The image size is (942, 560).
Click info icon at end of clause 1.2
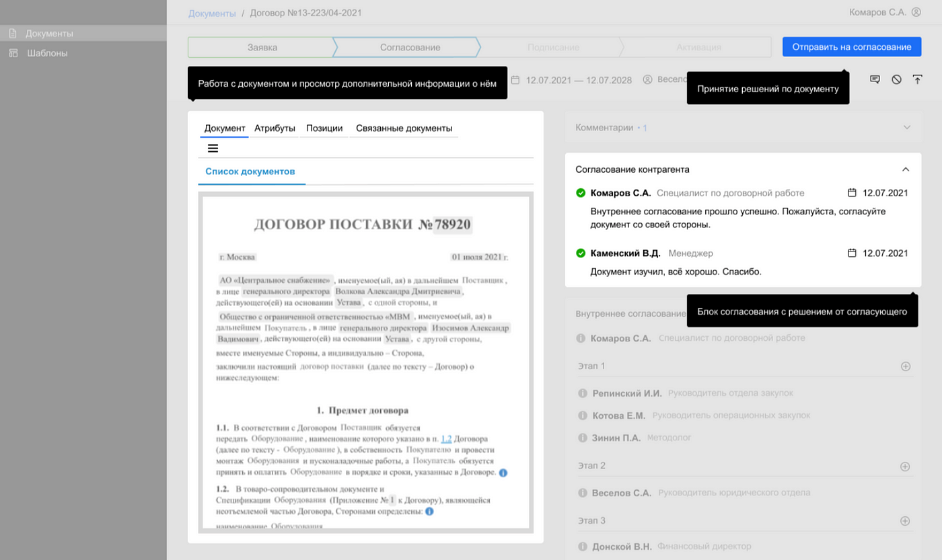[x=429, y=512]
